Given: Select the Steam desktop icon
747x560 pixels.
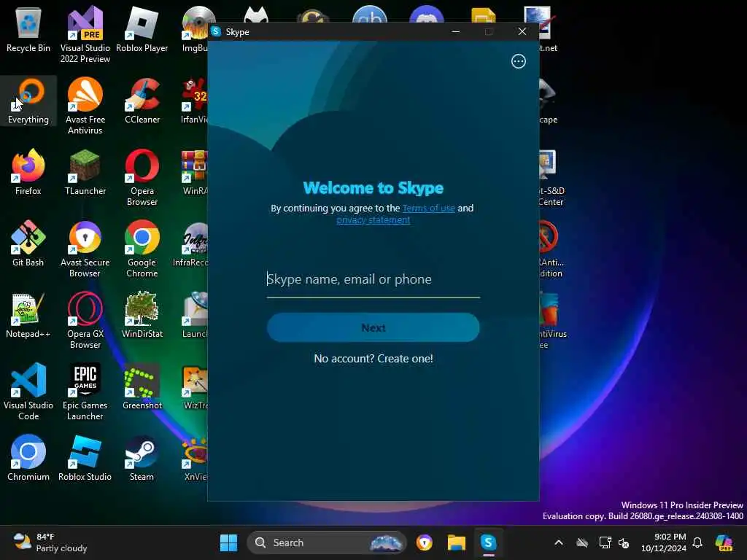Looking at the screenshot, I should coord(142,458).
